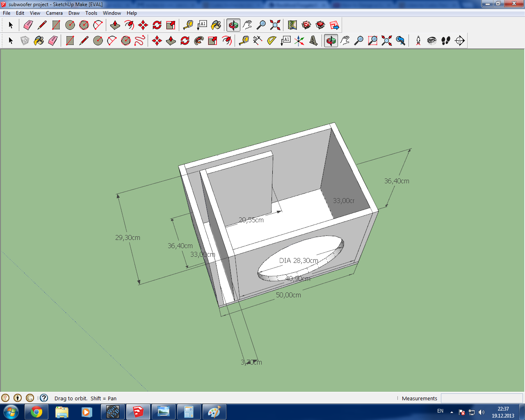Click the Walk tool footprints icon
This screenshot has width=525, height=420.
tap(446, 41)
